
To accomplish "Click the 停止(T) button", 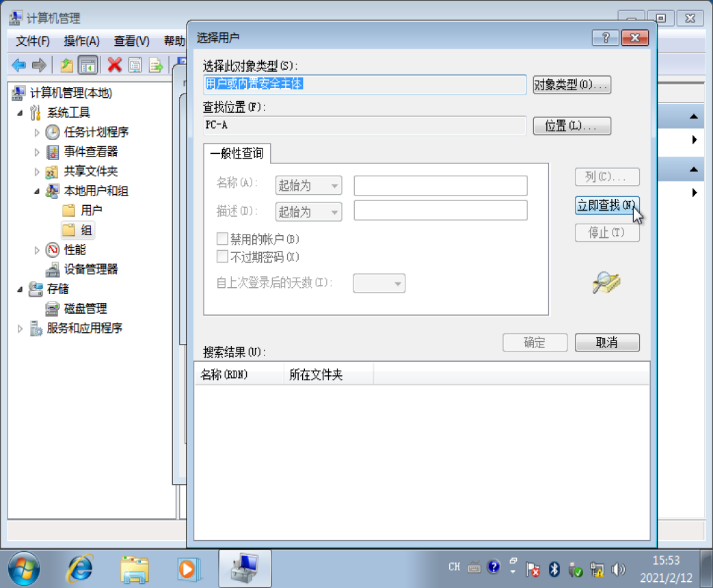I will pyautogui.click(x=607, y=233).
